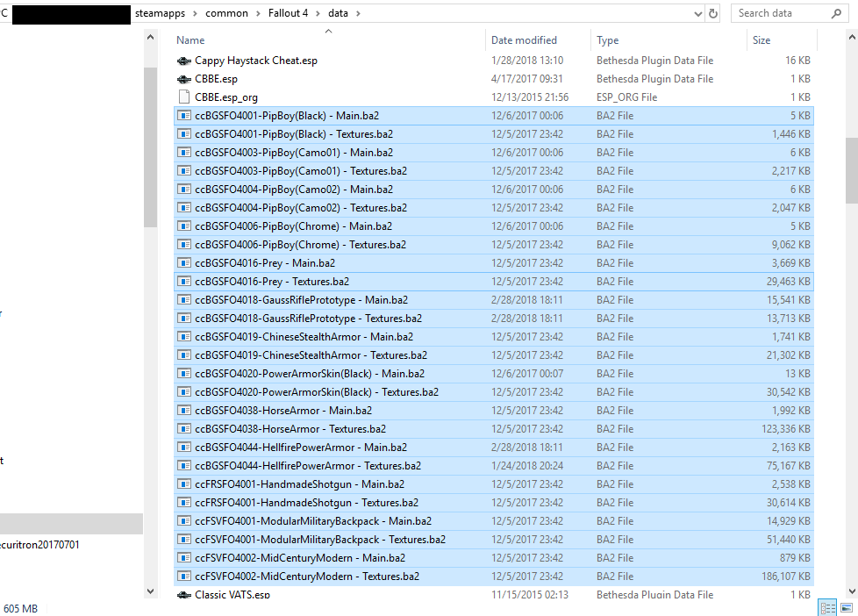Go to Fallout 4 folder in breadcrumb
The image size is (858, 616).
click(x=288, y=13)
